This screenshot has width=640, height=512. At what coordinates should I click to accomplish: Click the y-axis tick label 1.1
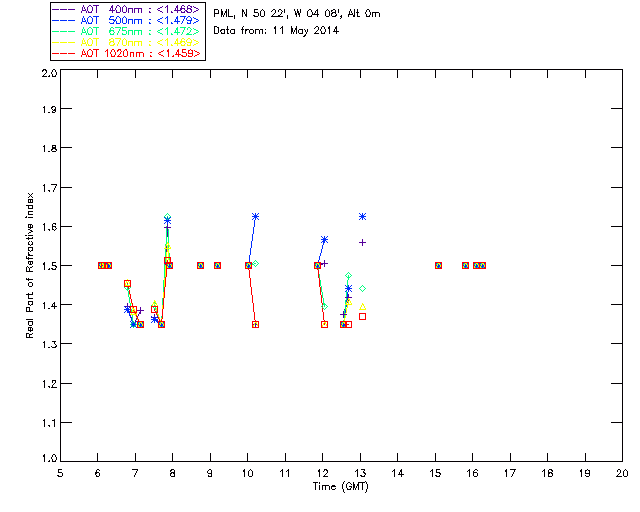pos(49,423)
